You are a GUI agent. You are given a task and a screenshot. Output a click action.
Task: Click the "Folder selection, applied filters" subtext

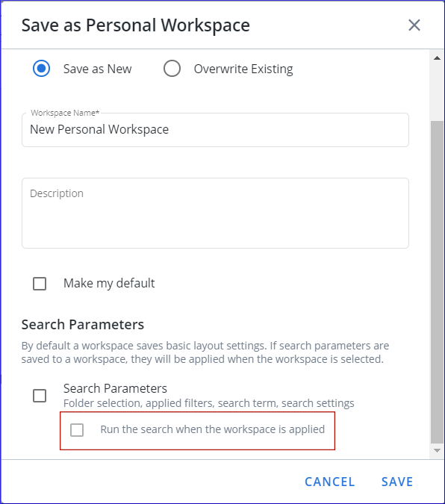(135, 403)
